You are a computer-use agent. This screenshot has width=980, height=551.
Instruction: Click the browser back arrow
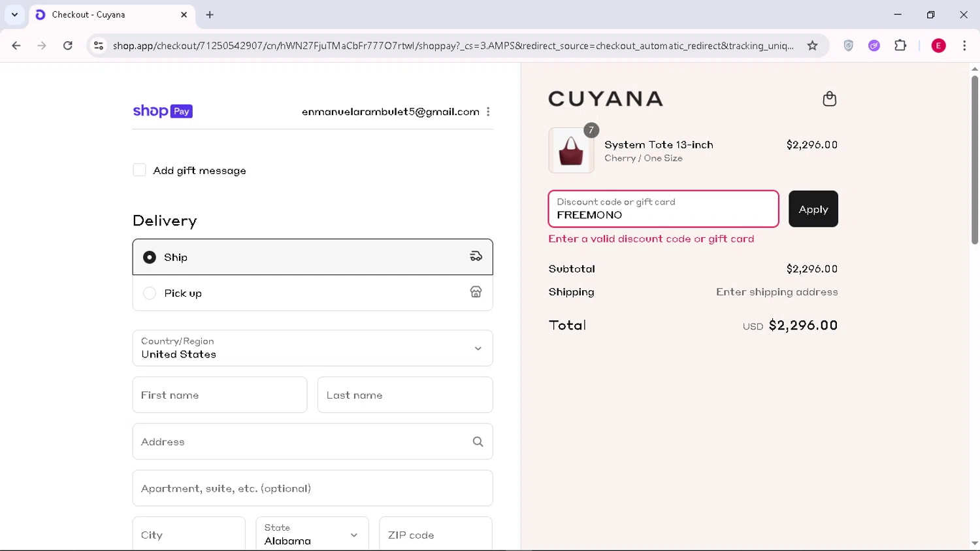point(16,46)
